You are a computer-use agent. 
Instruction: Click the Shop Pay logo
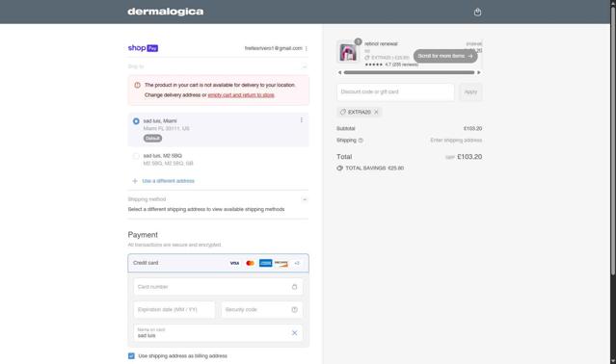pos(143,48)
